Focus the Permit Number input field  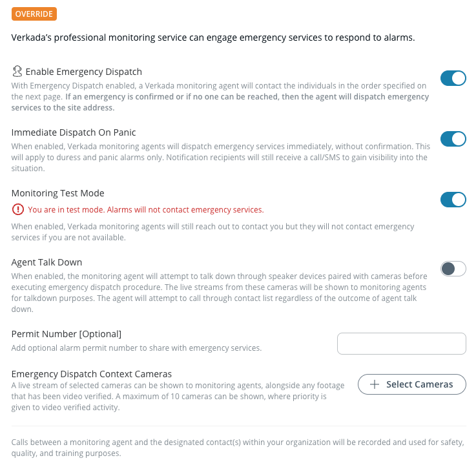401,344
